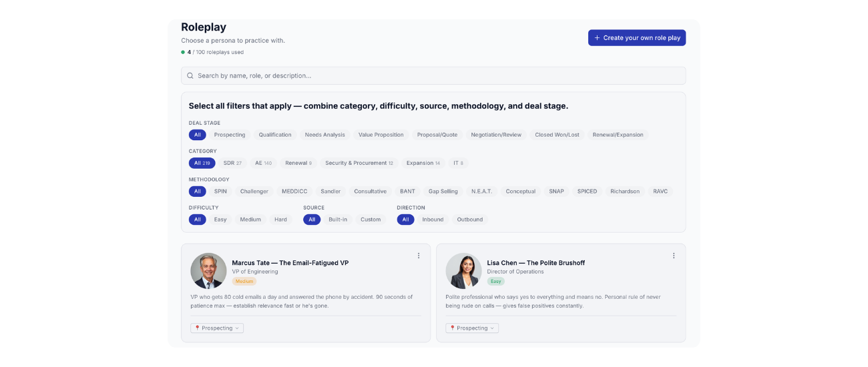
Task: Click the Director of Operations subtitle
Action: (x=515, y=272)
